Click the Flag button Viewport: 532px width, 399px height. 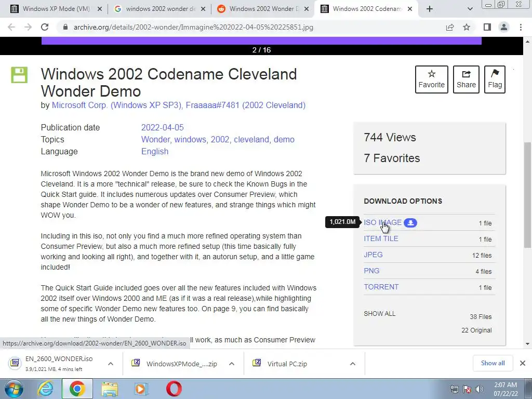click(495, 79)
